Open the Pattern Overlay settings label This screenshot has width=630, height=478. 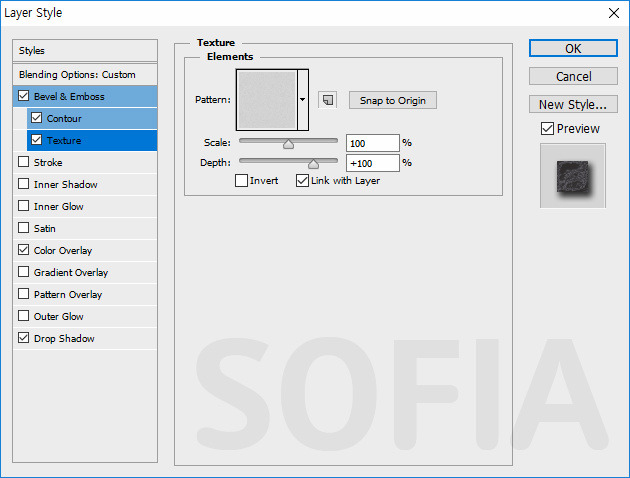(x=68, y=295)
